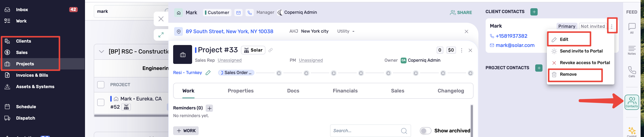Close Project #33 panel
Screen dimensions: 644x137
coord(470,50)
